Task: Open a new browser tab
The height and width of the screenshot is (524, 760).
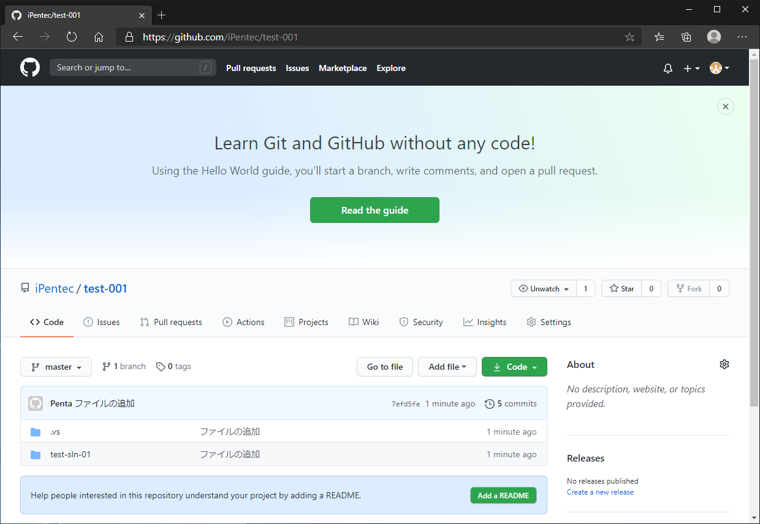Action: pyautogui.click(x=161, y=15)
